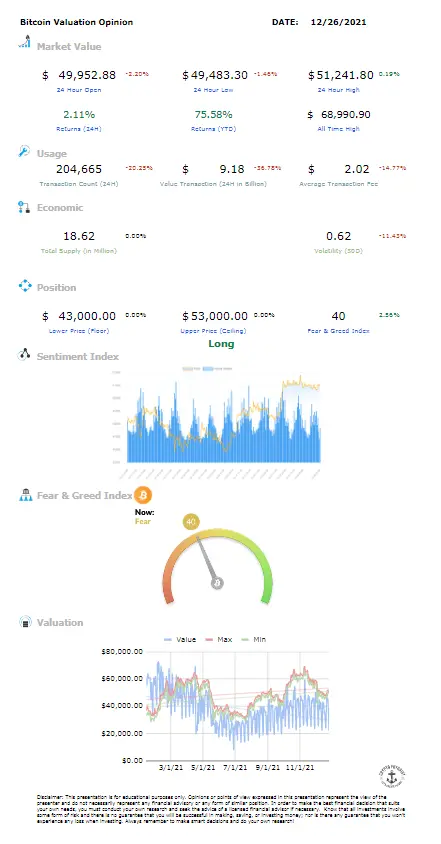The height and width of the screenshot is (844, 441).
Task: Click the 75.58% YTD returns value
Action: [214, 114]
